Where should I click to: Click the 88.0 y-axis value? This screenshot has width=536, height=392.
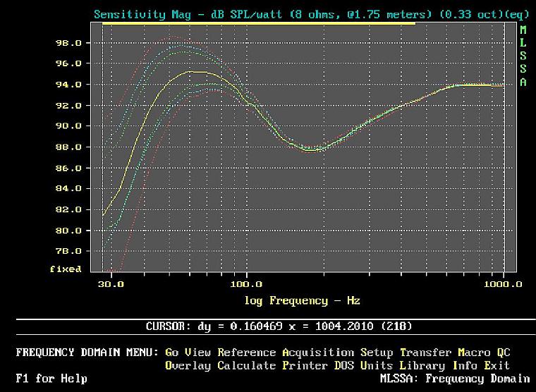coord(68,147)
